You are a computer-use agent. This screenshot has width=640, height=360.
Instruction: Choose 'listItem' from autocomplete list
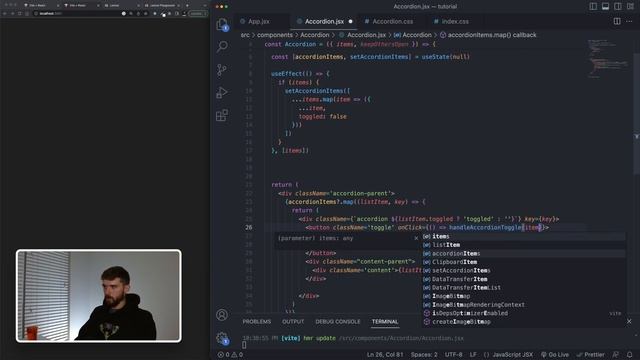pyautogui.click(x=523, y=245)
